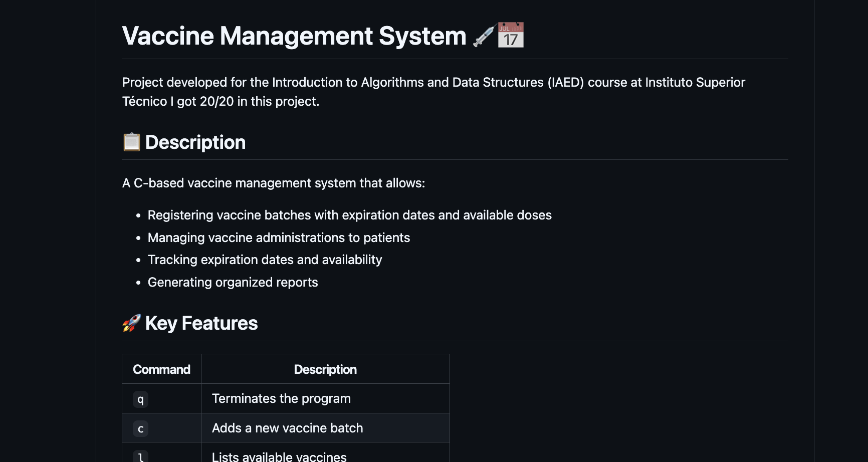Select the Key Features section heading
The image size is (868, 462).
point(201,323)
